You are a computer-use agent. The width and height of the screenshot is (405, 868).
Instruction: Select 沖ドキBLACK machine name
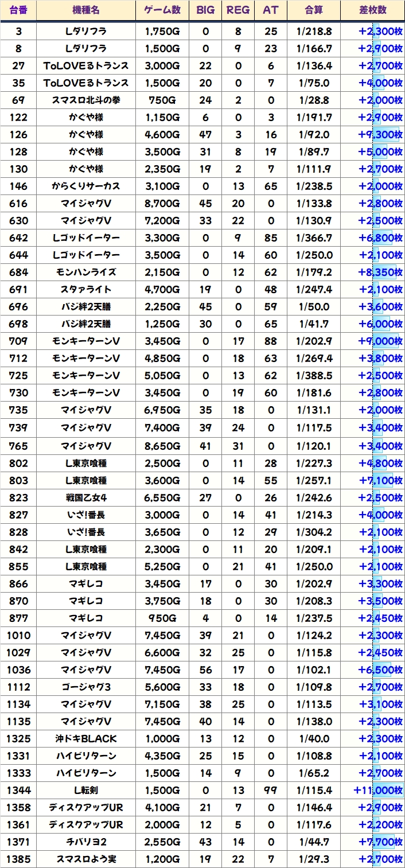(86, 738)
